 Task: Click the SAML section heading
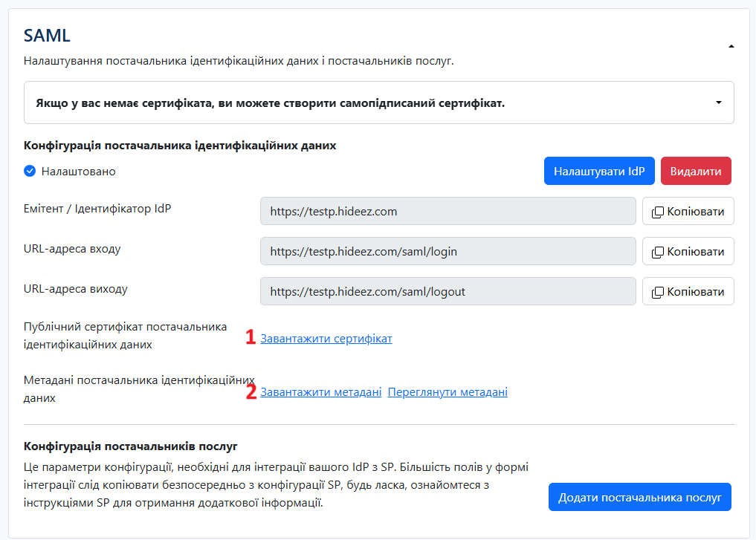coord(47,35)
